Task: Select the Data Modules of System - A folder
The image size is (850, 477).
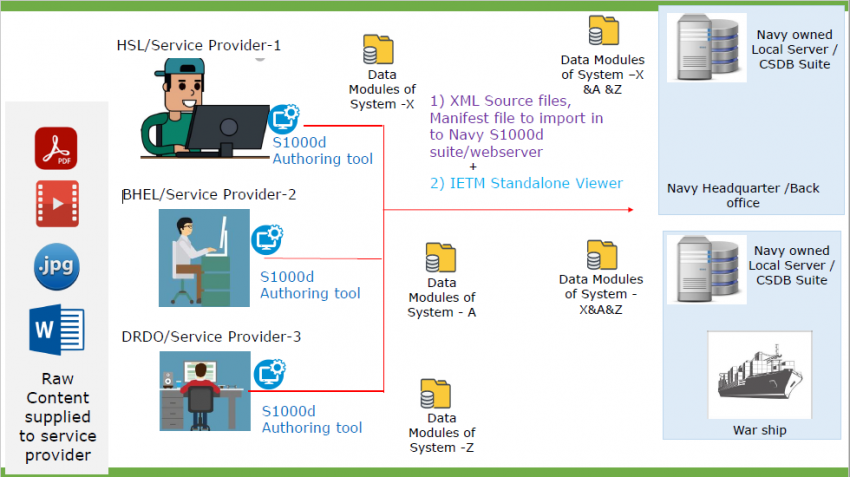Action: (440, 258)
